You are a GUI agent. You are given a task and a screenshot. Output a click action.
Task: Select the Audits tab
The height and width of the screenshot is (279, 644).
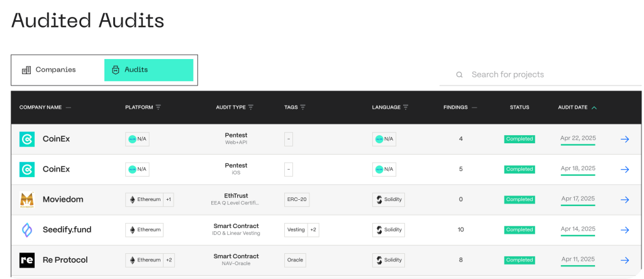point(148,70)
